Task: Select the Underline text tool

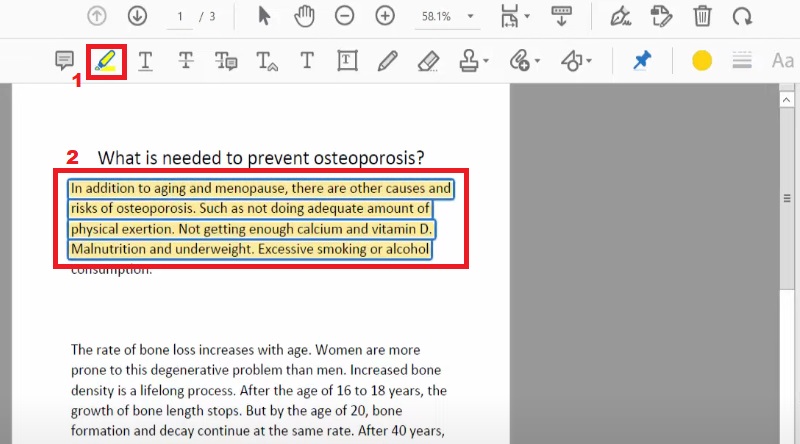Action: pyautogui.click(x=145, y=61)
